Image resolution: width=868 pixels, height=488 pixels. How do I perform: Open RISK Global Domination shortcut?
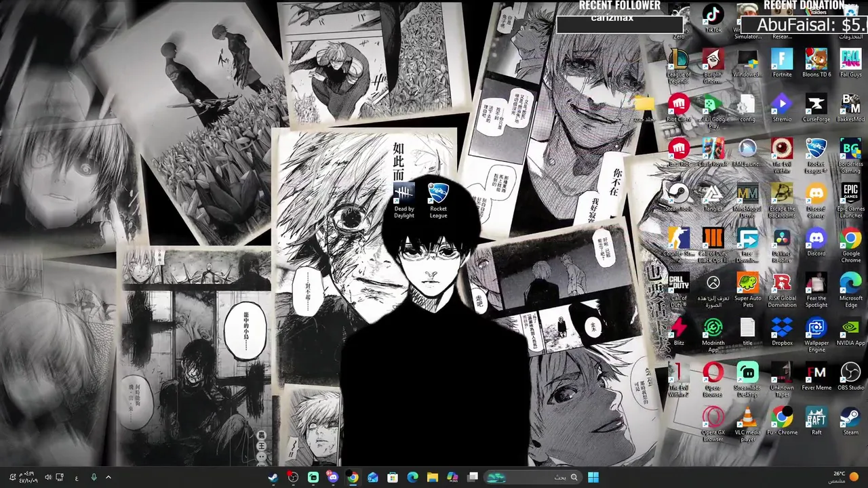click(782, 290)
